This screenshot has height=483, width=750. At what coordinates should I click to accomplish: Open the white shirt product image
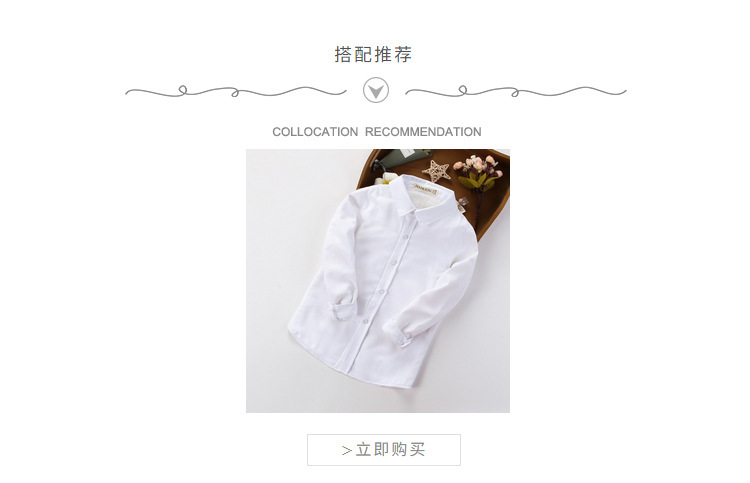pos(378,281)
